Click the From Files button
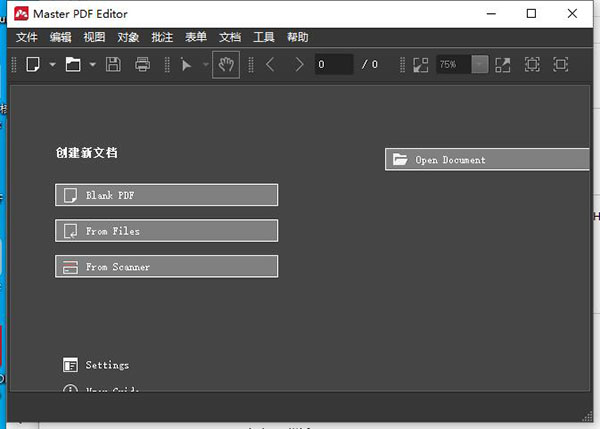The image size is (600, 429). 166,231
